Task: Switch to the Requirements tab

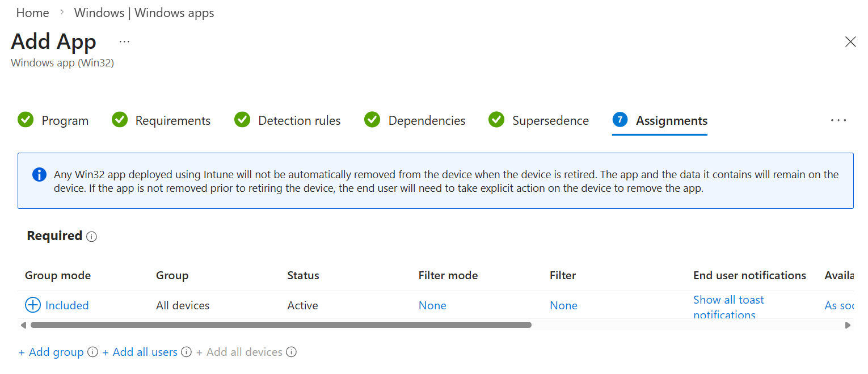Action: [x=172, y=120]
